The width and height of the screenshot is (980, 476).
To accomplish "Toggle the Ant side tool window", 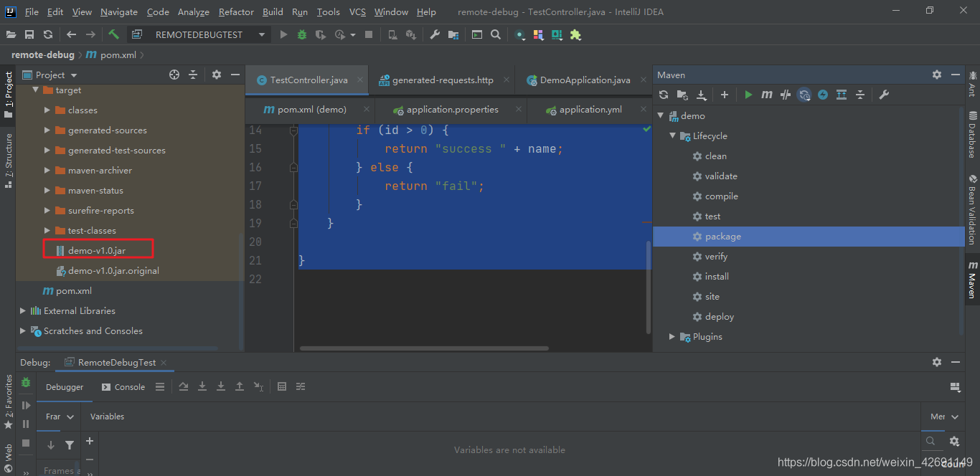I will pyautogui.click(x=972, y=84).
